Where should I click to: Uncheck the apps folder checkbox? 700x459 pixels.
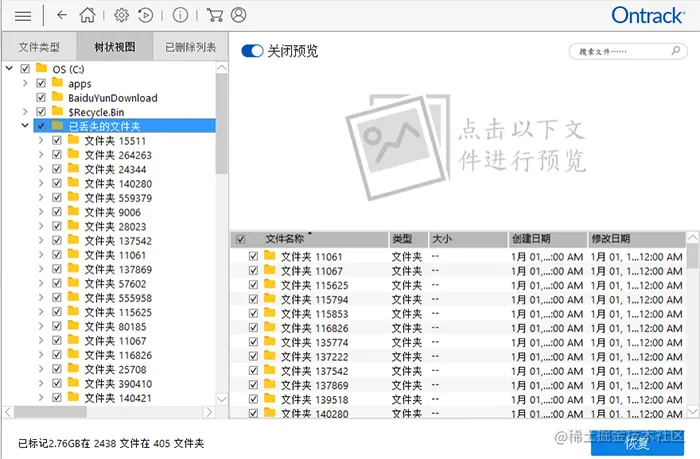pyautogui.click(x=41, y=83)
